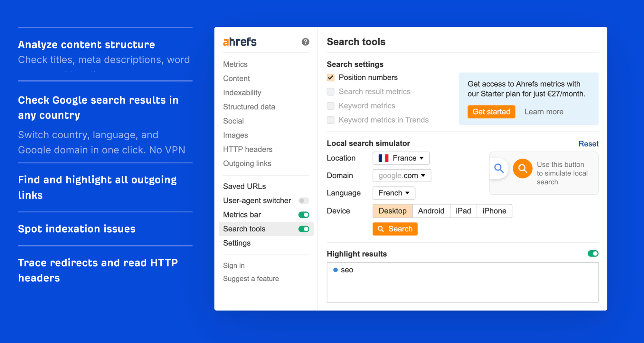Viewport: 644px width, 343px height.
Task: Open Outgoing links section
Action: click(247, 163)
